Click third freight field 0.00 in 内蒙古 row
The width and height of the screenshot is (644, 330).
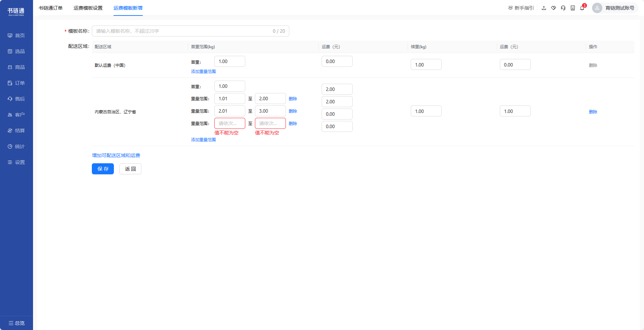pos(337,114)
